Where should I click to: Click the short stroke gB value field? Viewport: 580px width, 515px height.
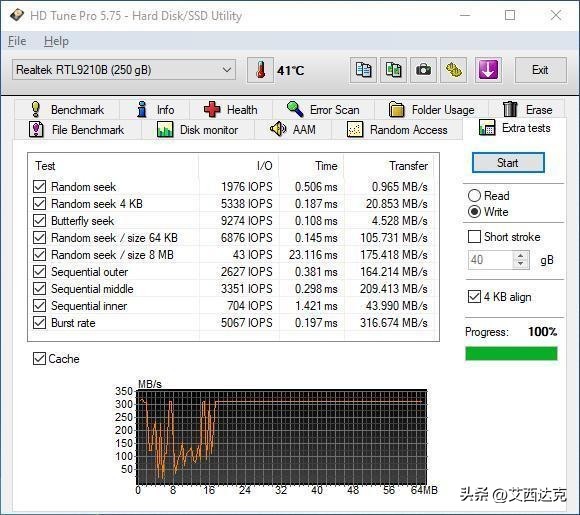point(490,260)
